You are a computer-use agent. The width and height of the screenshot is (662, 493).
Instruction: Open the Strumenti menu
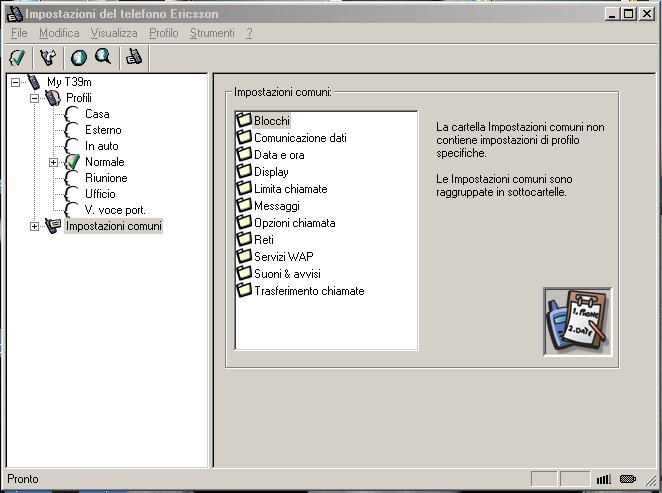[x=212, y=33]
